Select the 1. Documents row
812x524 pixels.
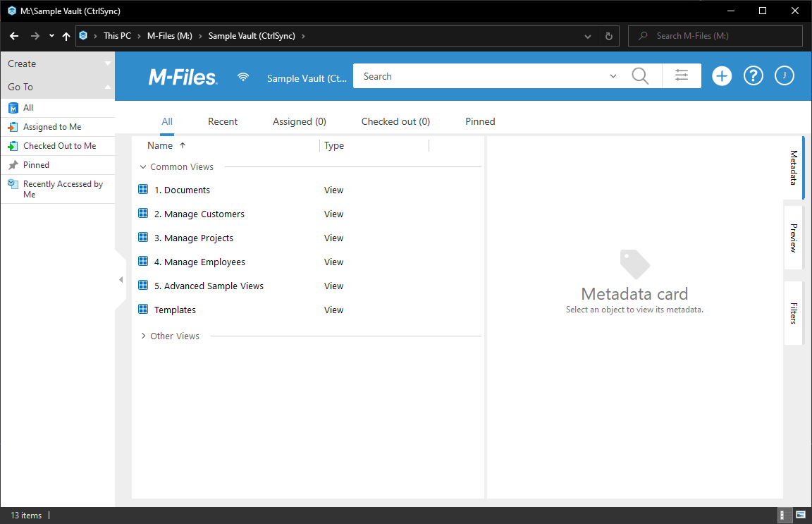click(307, 190)
